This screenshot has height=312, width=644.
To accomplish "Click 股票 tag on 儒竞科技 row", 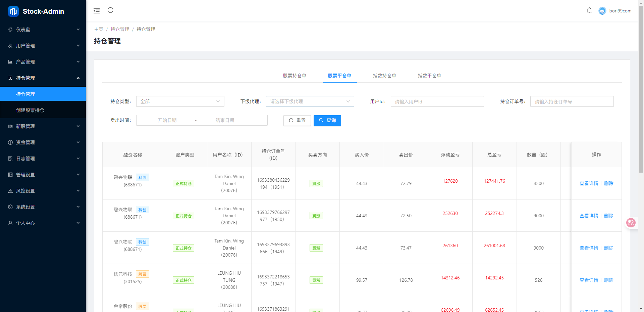I will pos(143,274).
